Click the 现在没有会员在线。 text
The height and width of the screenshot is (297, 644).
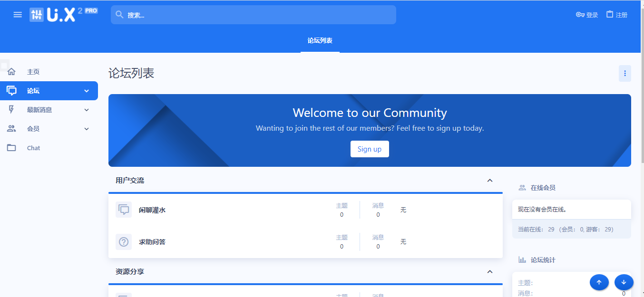(542, 209)
